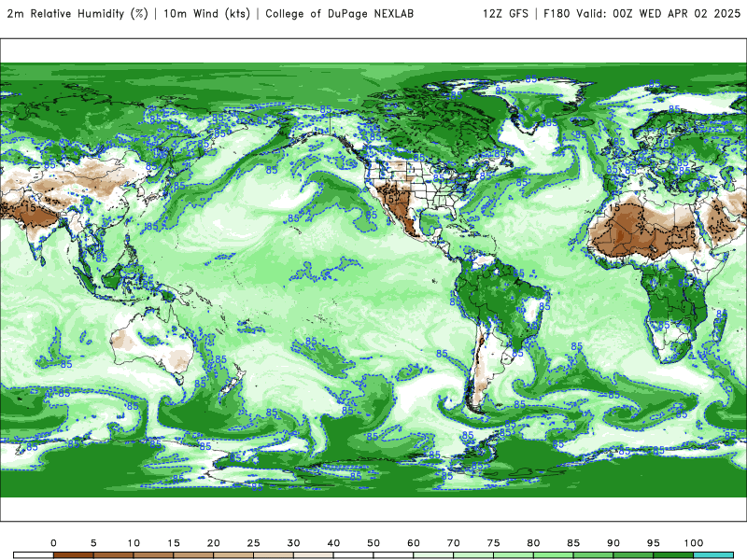Click the "90" legend scale label
Screen dimensions: 747x560
click(x=613, y=543)
